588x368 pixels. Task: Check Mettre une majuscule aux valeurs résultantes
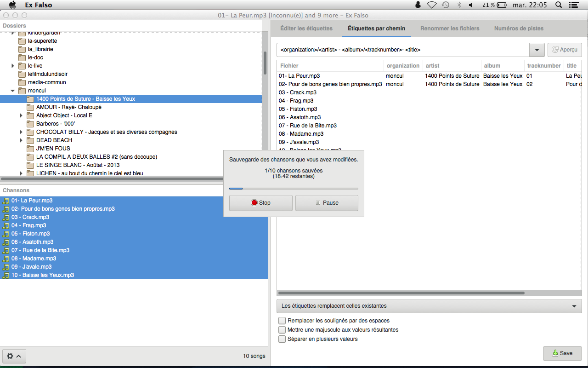tap(282, 330)
